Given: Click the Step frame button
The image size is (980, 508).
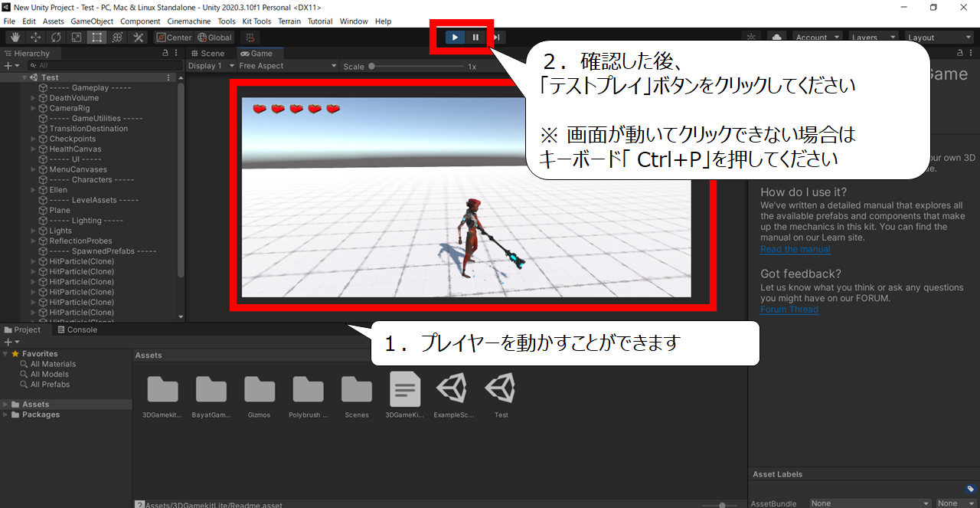Looking at the screenshot, I should tap(496, 37).
